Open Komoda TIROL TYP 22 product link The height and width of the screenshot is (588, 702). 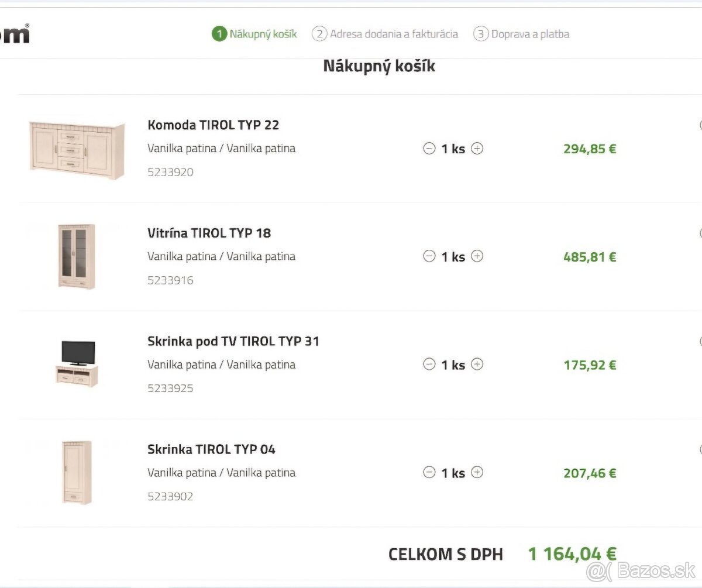pos(213,125)
